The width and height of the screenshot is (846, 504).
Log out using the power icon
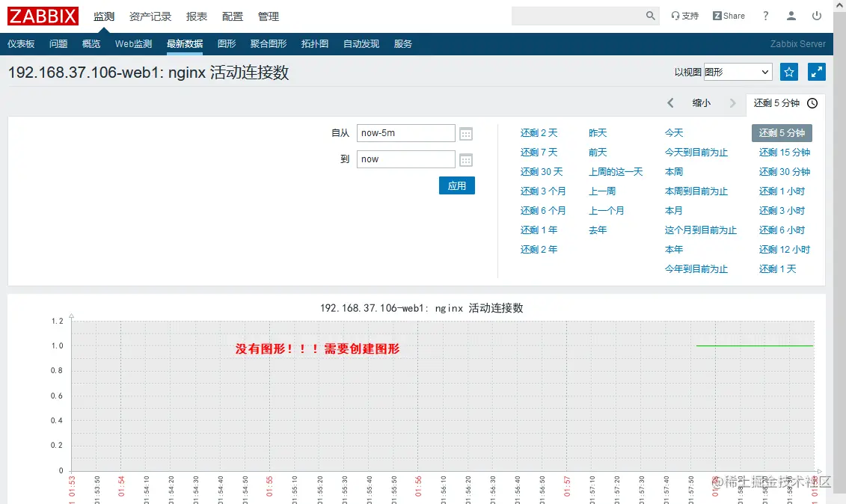point(817,15)
